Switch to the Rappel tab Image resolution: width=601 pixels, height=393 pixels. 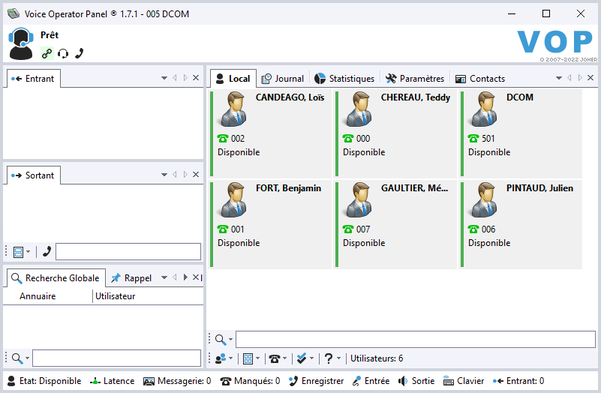click(x=131, y=278)
